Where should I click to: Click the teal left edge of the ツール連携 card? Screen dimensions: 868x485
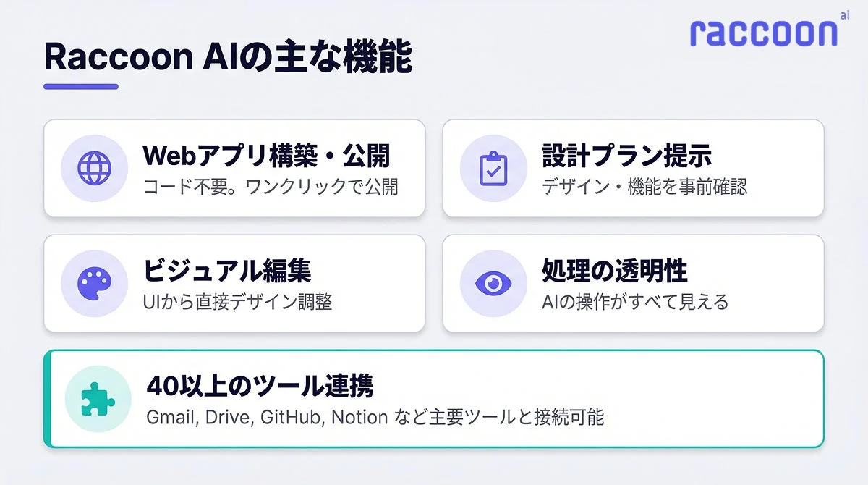(46, 399)
